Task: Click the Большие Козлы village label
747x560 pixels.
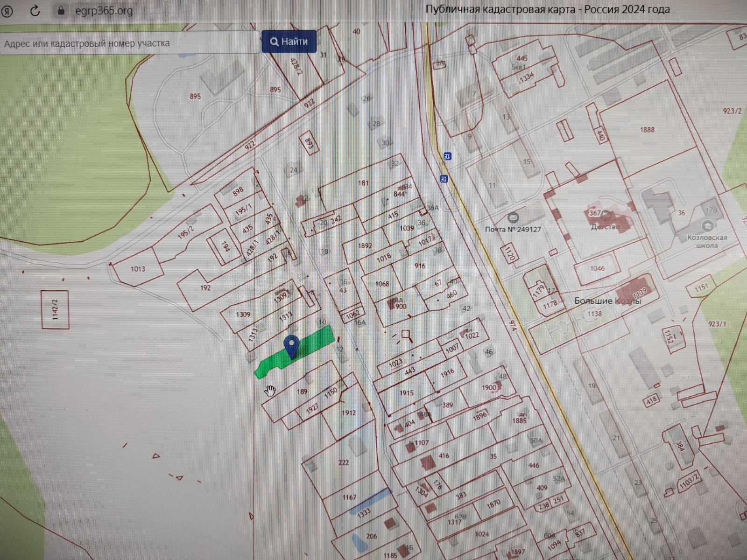Action: (x=607, y=301)
